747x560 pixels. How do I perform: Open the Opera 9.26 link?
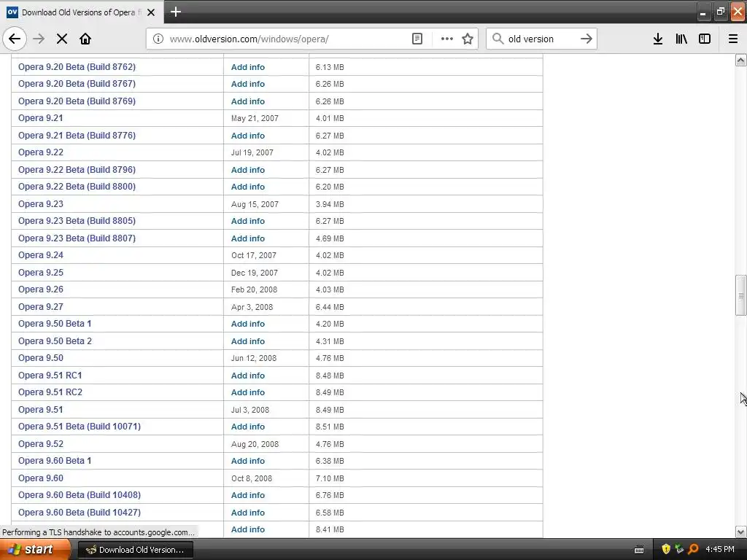click(41, 289)
